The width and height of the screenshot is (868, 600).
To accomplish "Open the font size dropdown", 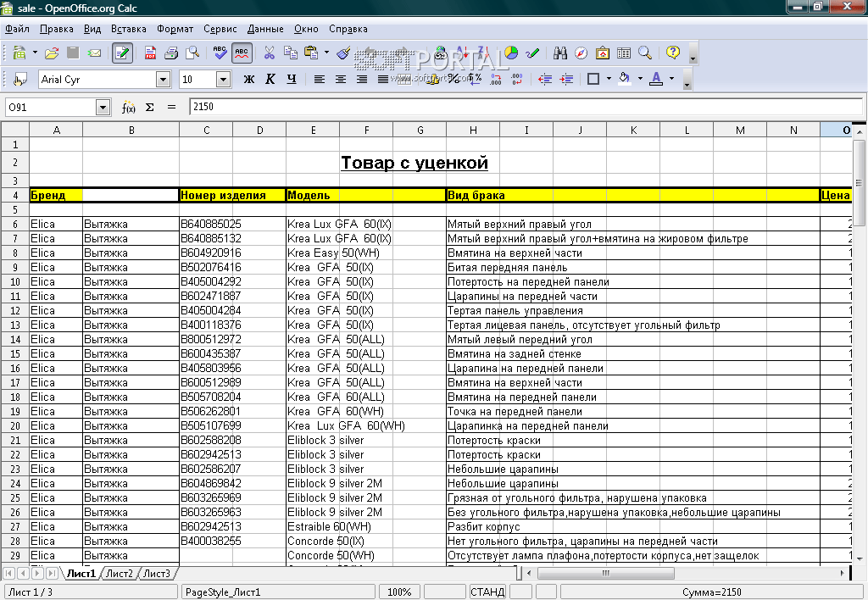I will 223,80.
